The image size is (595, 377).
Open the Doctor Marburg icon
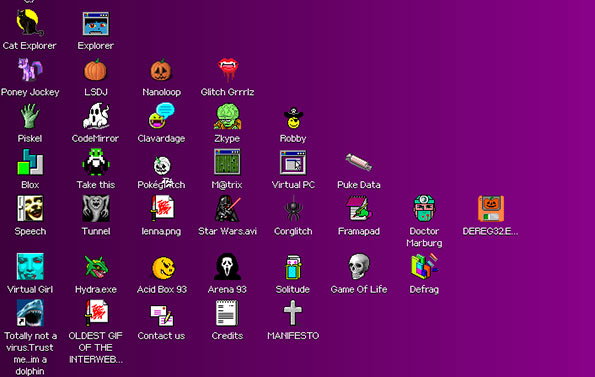click(424, 209)
